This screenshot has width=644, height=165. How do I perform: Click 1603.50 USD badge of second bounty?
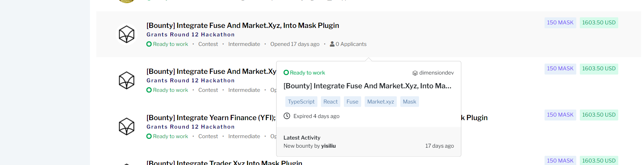point(599,69)
